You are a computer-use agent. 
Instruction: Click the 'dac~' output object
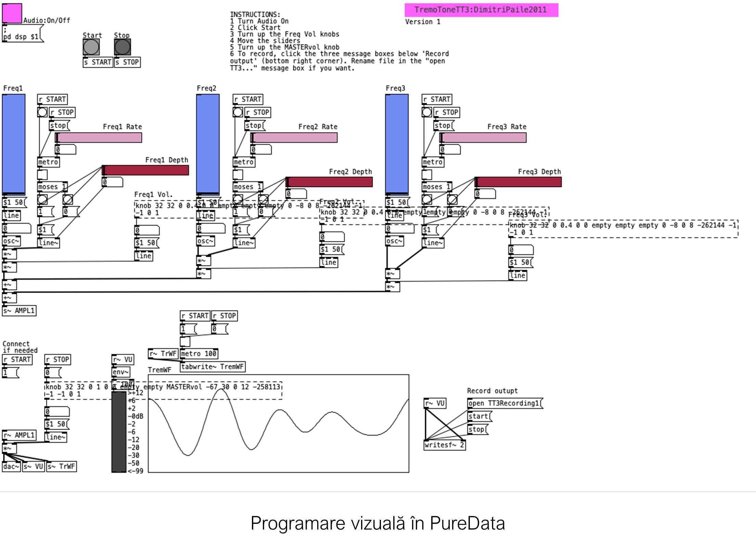coord(11,466)
